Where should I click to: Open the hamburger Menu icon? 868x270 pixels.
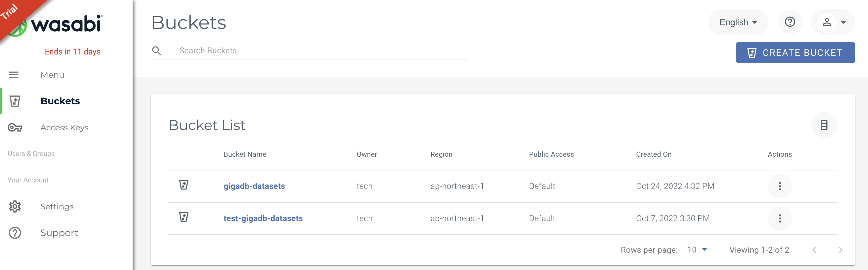(x=14, y=75)
